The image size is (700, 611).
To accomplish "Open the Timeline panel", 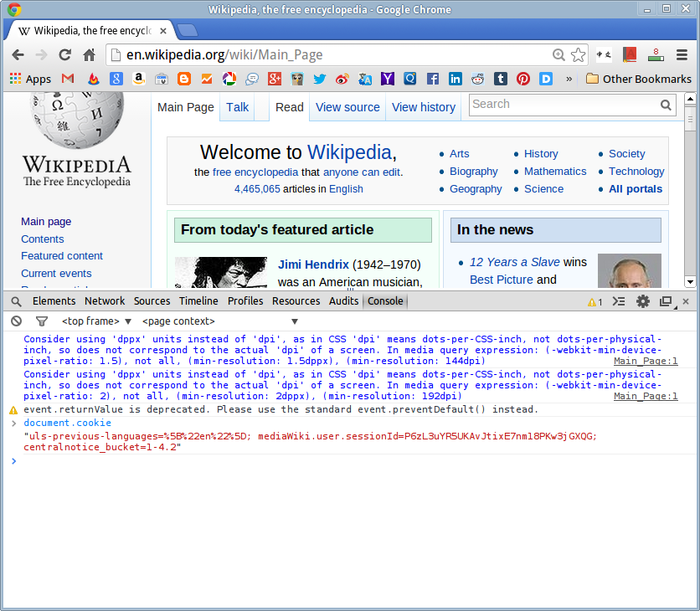I will 198,301.
